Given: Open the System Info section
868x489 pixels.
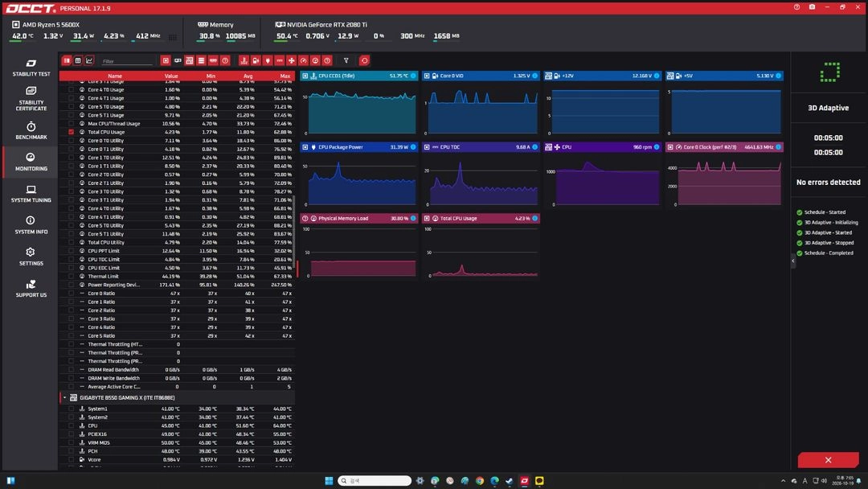Looking at the screenshot, I should (x=31, y=225).
